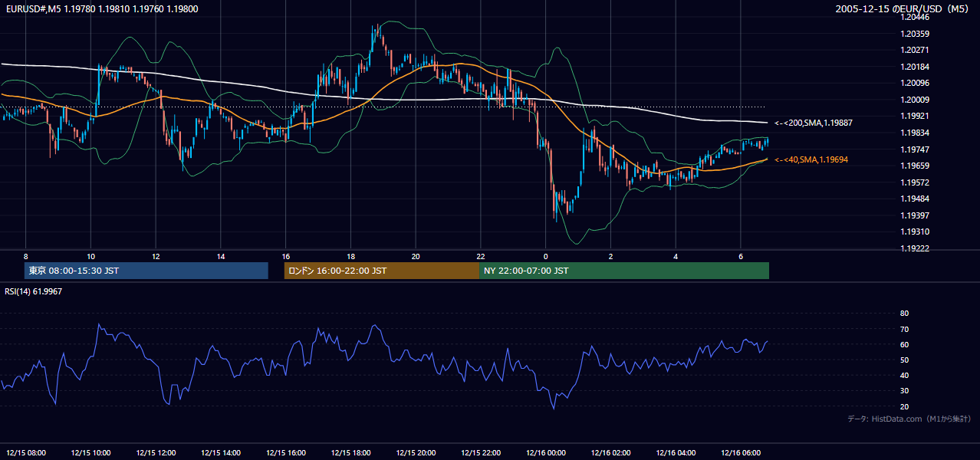Click price axis value 1.20184

pyautogui.click(x=915, y=67)
